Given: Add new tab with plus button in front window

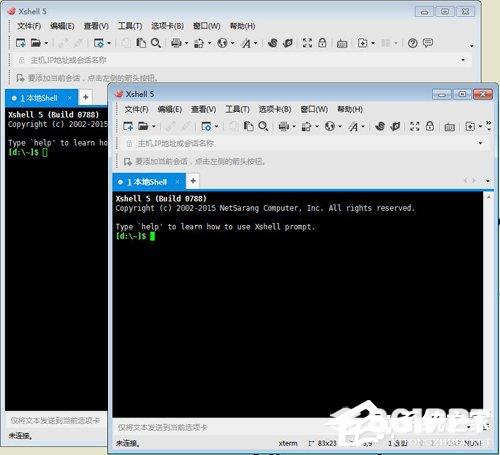Looking at the screenshot, I should pyautogui.click(x=193, y=181).
